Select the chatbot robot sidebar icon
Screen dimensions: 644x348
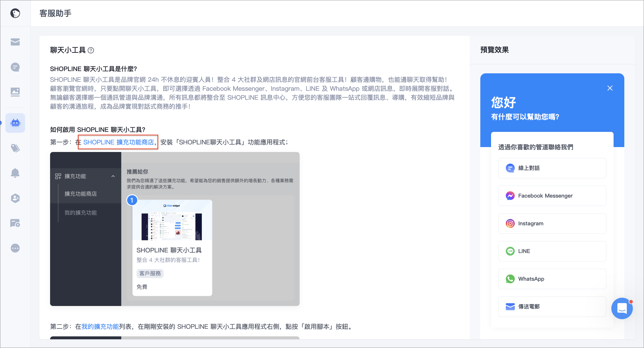coord(15,123)
